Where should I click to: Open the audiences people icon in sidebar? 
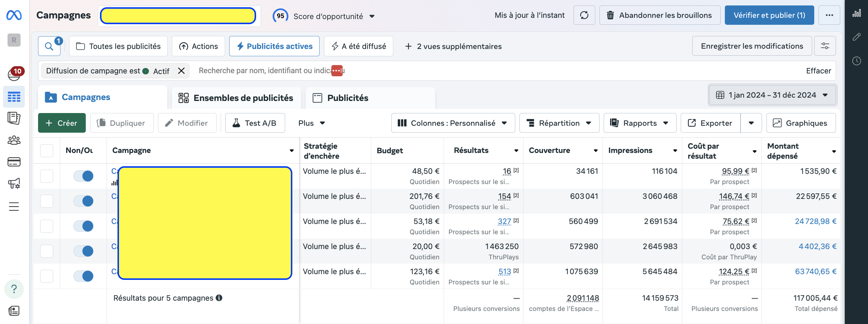[14, 140]
